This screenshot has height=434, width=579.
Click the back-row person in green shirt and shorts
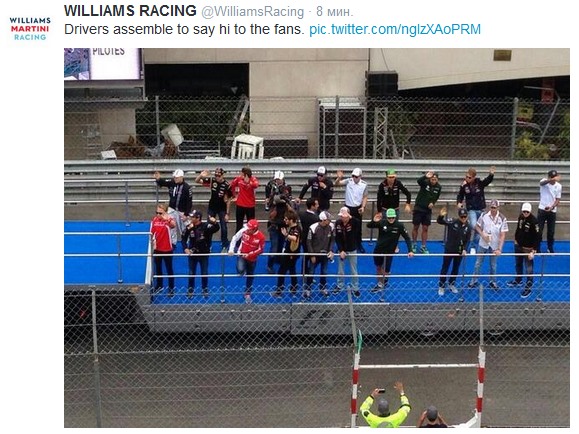click(x=426, y=212)
